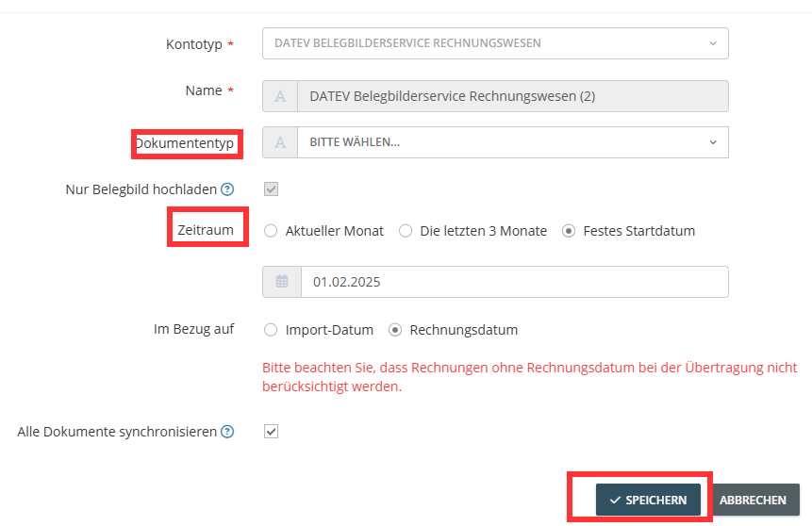Click the Nur Belegbild hochladen label
The width and height of the screenshot is (812, 526).
click(x=141, y=189)
